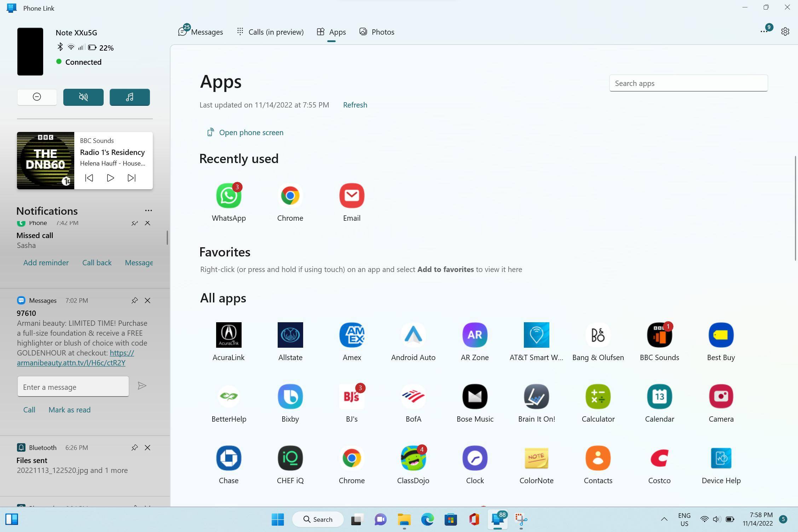The width and height of the screenshot is (798, 532).
Task: Toggle Do Not Disturb on phone
Action: coord(37,97)
